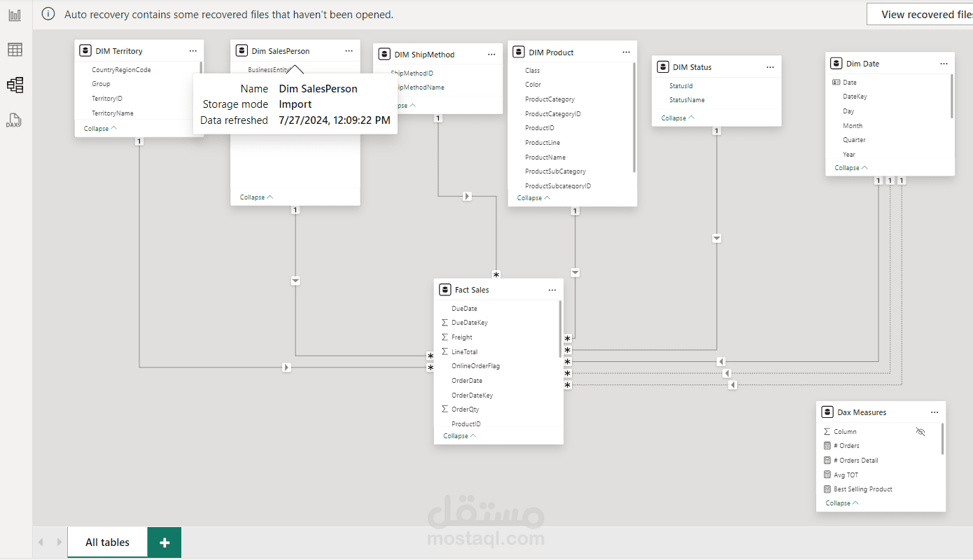Viewport: 973px width, 560px height.
Task: Open the DAX query view
Action: pos(15,120)
